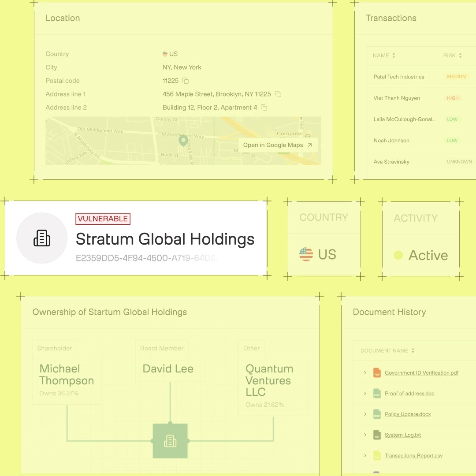Click the NY, New York city value
476x476 pixels.
(182, 67)
